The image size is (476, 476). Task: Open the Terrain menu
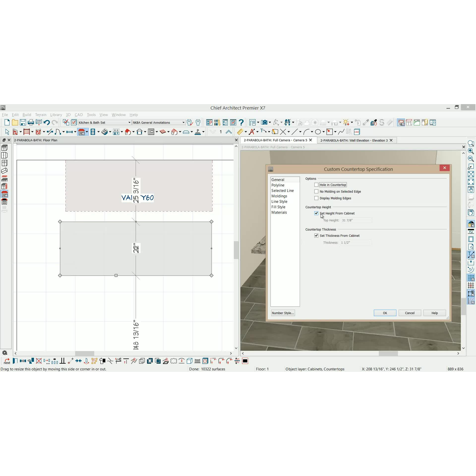click(41, 115)
